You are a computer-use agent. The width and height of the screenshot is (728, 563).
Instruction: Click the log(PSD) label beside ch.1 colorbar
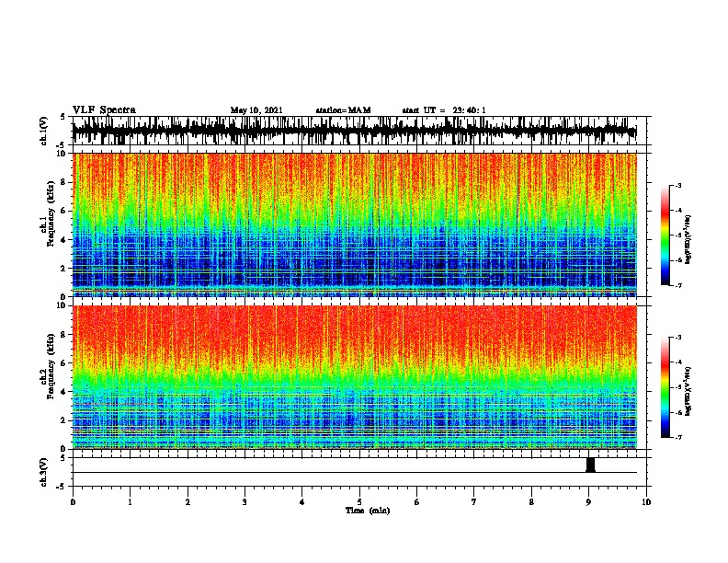click(688, 239)
